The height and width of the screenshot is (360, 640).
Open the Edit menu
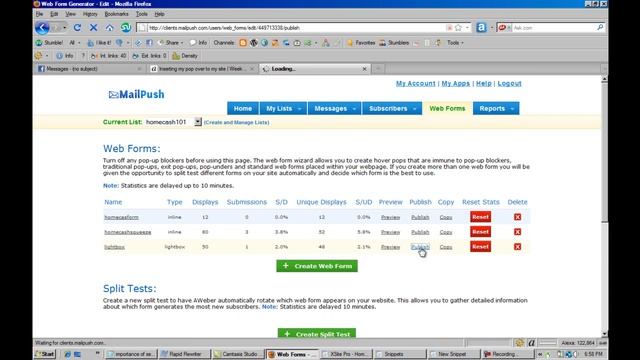[x=54, y=14]
